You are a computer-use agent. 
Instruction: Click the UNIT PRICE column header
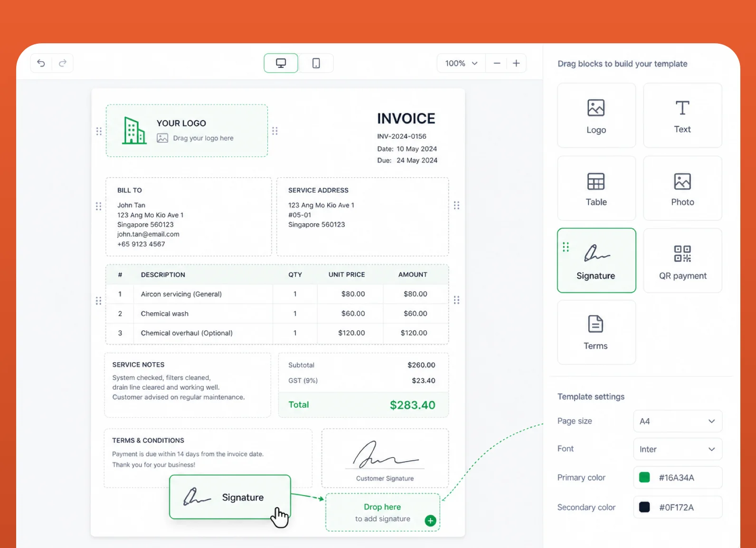[347, 275]
